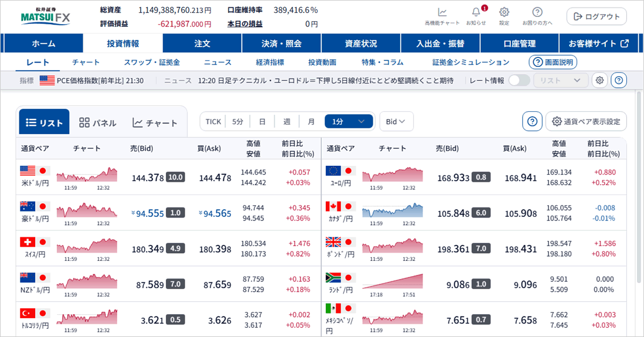
Task: Select the TICK interval option
Action: coord(213,122)
